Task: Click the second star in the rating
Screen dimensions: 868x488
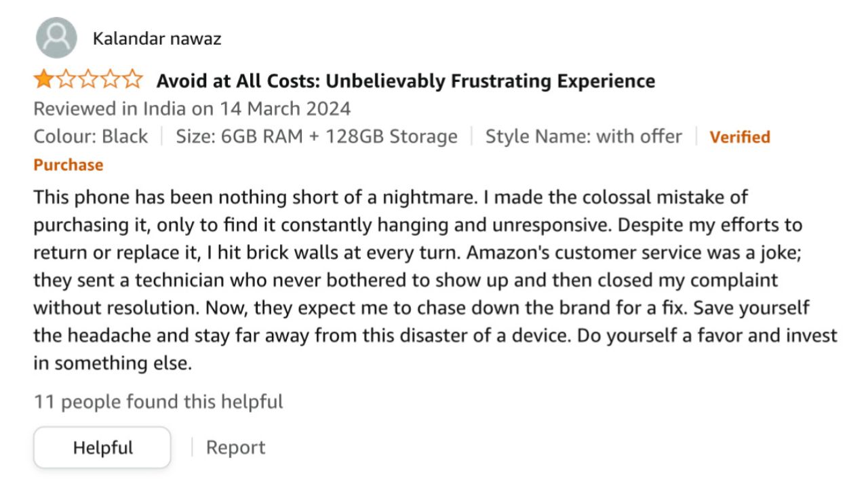Action: coord(66,81)
